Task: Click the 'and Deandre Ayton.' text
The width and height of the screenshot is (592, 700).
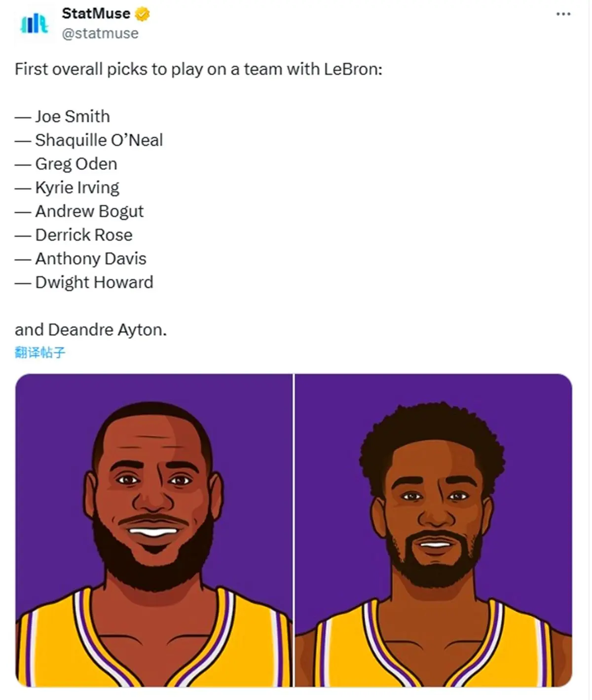Action: coord(91,330)
